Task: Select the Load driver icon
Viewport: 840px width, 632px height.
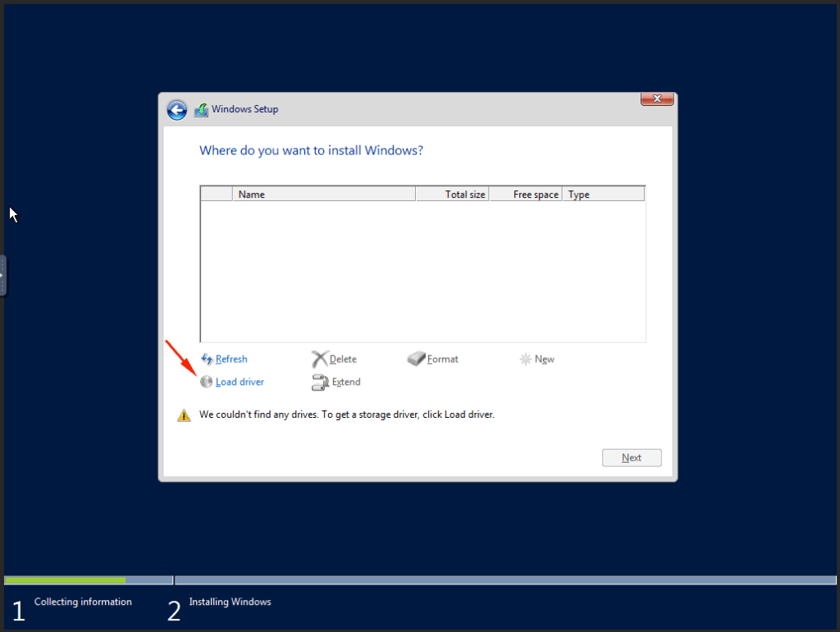Action: (207, 382)
